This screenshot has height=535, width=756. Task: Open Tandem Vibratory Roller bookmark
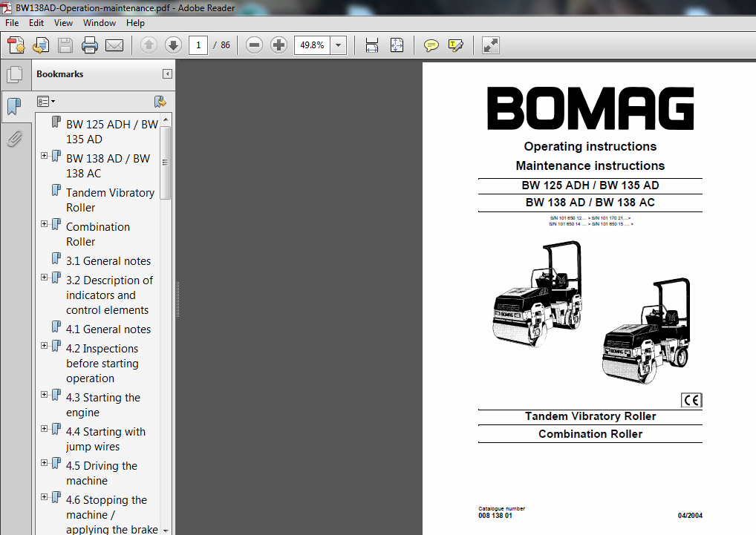pos(111,200)
